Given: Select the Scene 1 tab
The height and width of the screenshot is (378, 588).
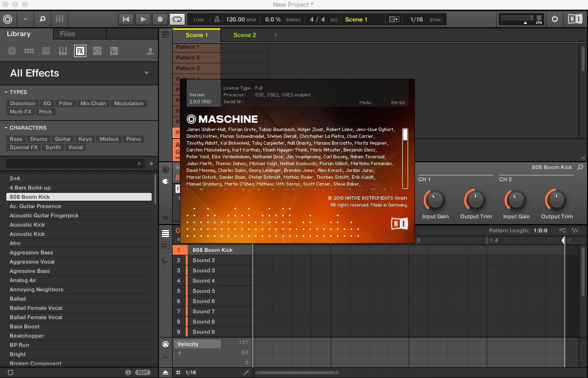Looking at the screenshot, I should coord(197,35).
